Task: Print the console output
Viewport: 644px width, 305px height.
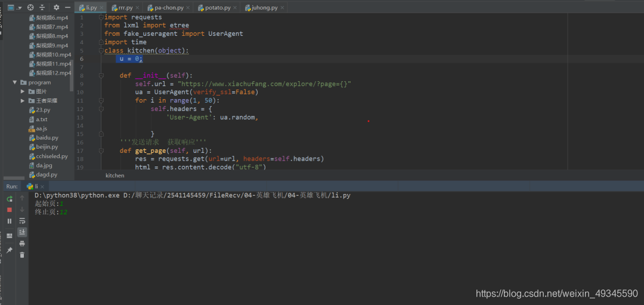Action: (x=22, y=244)
